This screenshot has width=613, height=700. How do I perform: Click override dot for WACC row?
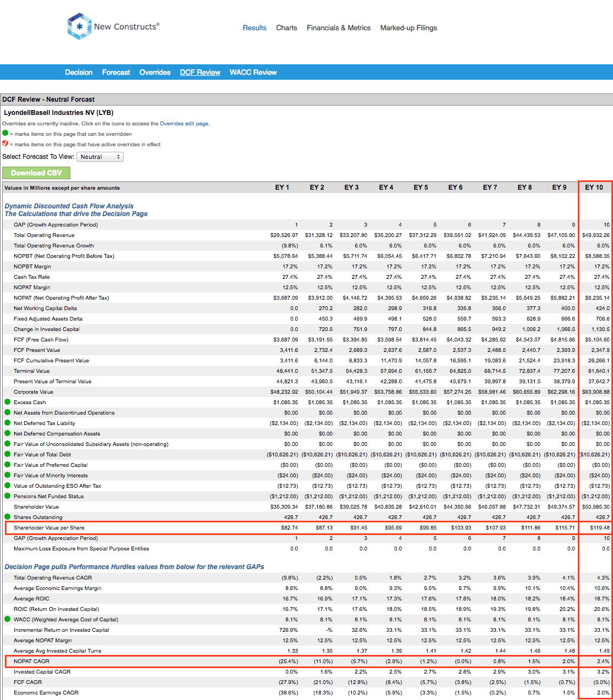click(7, 619)
